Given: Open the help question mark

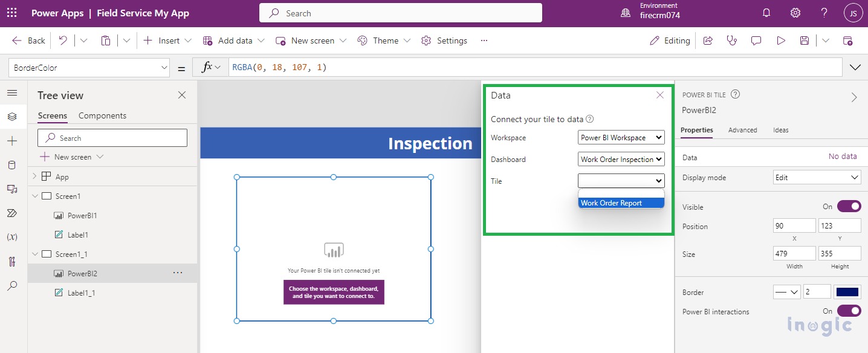Looking at the screenshot, I should pos(824,13).
